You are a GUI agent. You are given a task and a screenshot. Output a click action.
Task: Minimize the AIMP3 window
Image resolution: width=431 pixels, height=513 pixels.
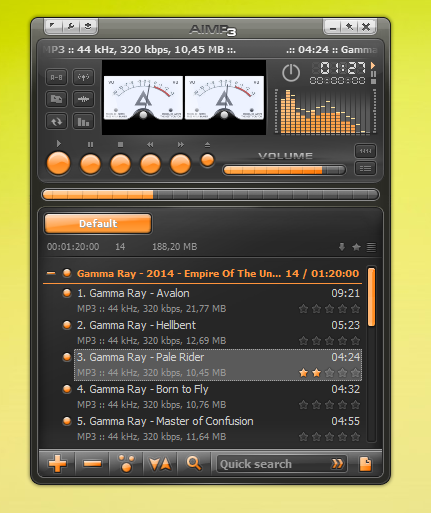[x=333, y=27]
